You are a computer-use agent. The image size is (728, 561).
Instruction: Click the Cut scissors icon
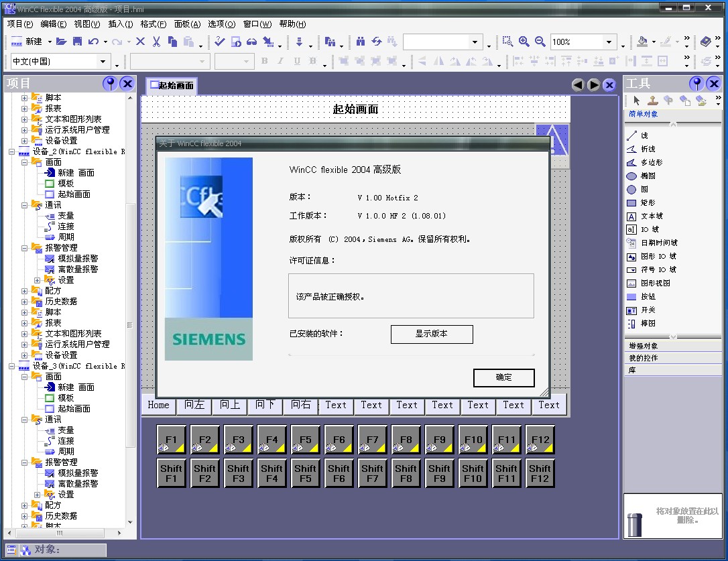tap(156, 42)
